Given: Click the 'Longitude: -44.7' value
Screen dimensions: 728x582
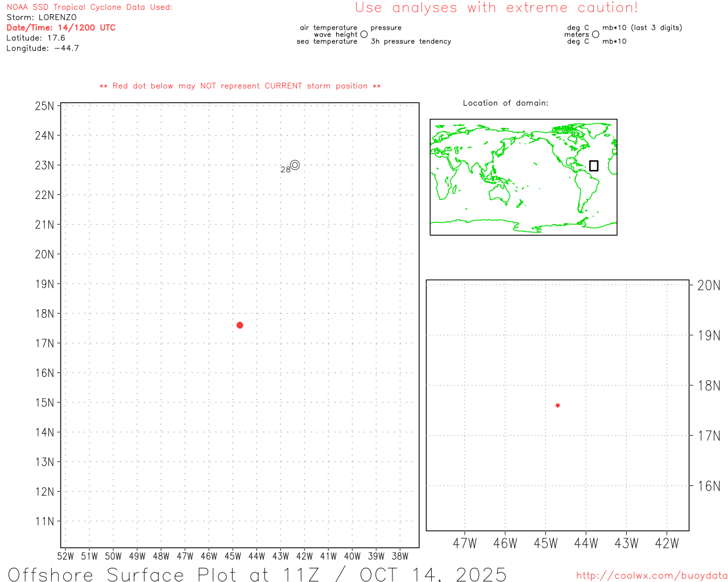Looking at the screenshot, I should (x=43, y=48).
